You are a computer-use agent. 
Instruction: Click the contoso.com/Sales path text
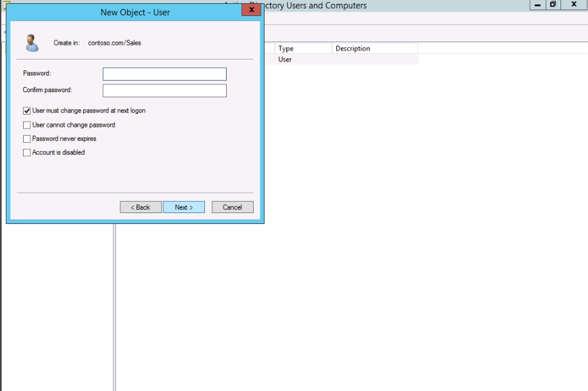[115, 43]
